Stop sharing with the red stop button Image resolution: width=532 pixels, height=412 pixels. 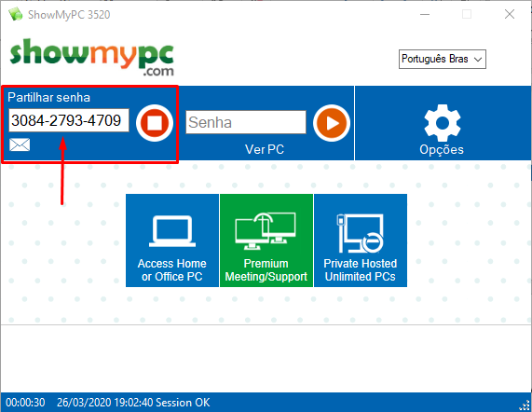click(155, 123)
